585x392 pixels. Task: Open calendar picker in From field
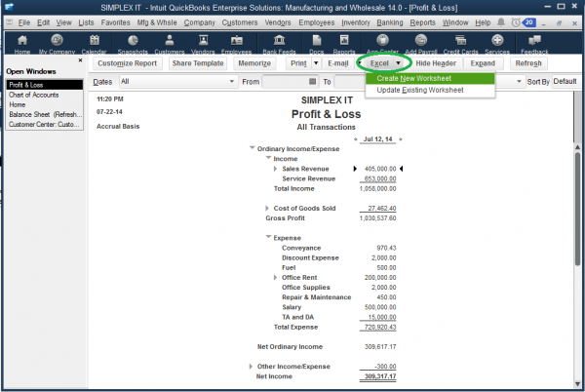(313, 81)
